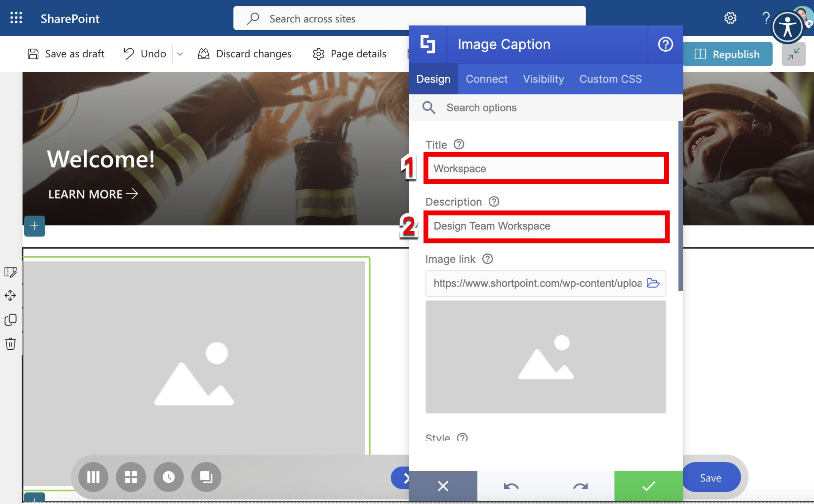
Task: Click the Title input field
Action: click(x=546, y=168)
